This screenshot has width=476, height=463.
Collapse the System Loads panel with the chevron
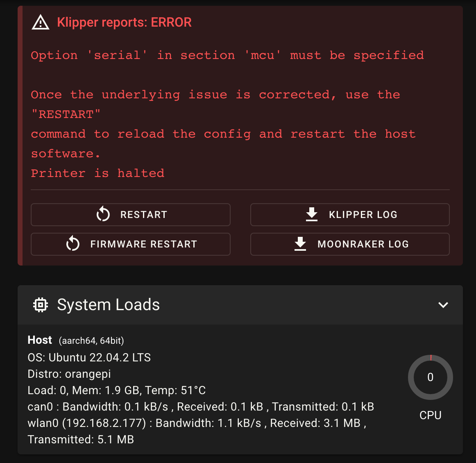[x=443, y=305]
